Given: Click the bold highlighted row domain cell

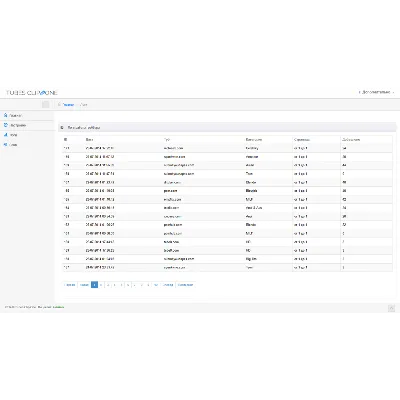Looking at the screenshot, I should 171,191.
